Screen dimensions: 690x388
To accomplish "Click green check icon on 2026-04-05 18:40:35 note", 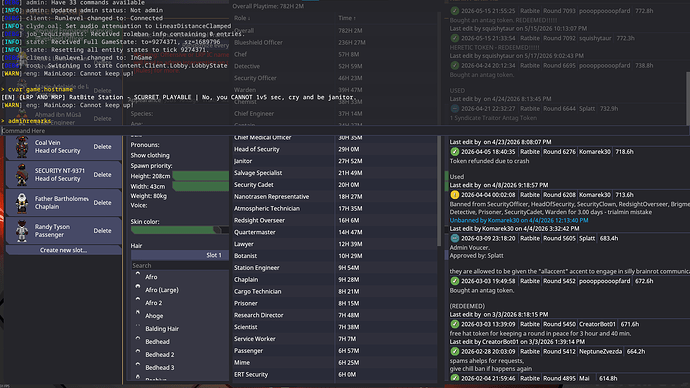I will [x=455, y=152].
